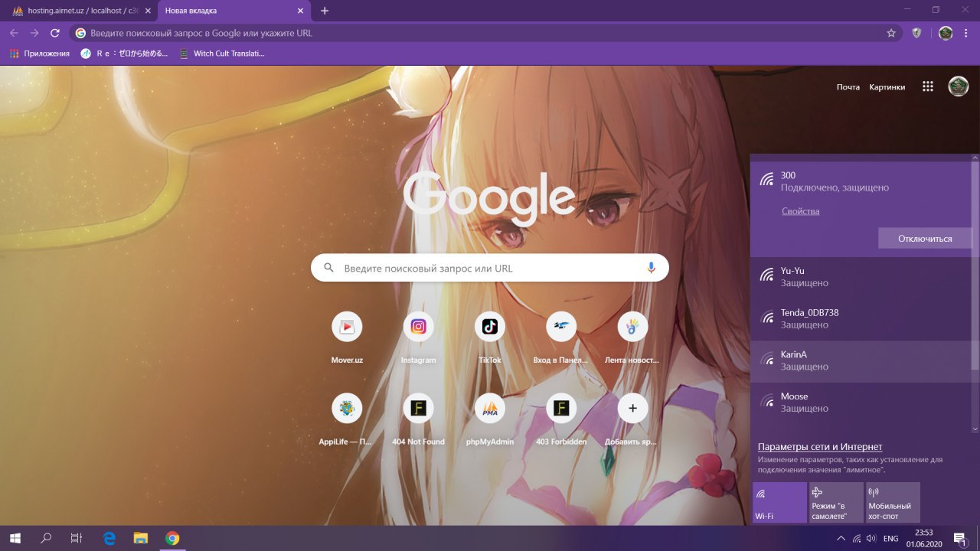The height and width of the screenshot is (551, 980).
Task: Open the 'Вход в Панел...' shortcut
Action: tap(561, 338)
